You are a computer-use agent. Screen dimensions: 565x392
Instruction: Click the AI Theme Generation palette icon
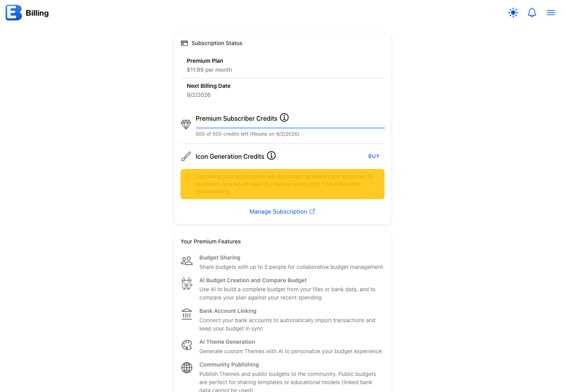coord(187,345)
